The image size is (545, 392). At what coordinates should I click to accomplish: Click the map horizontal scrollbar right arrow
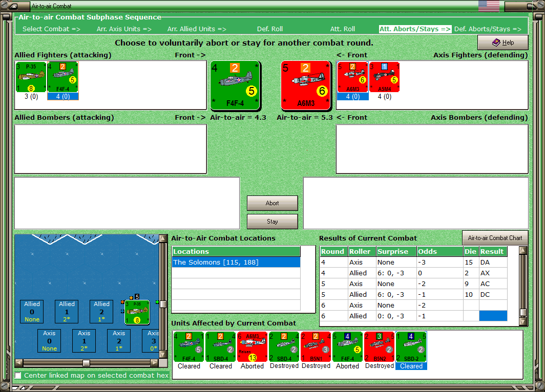[x=155, y=363]
